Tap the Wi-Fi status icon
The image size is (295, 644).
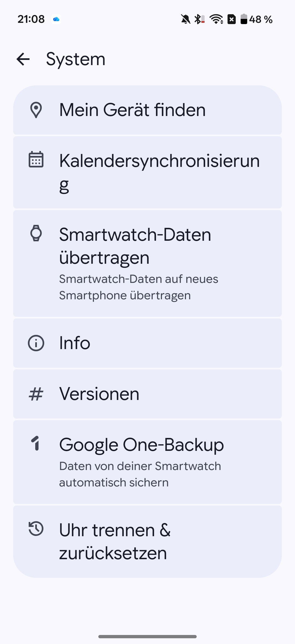(x=216, y=19)
